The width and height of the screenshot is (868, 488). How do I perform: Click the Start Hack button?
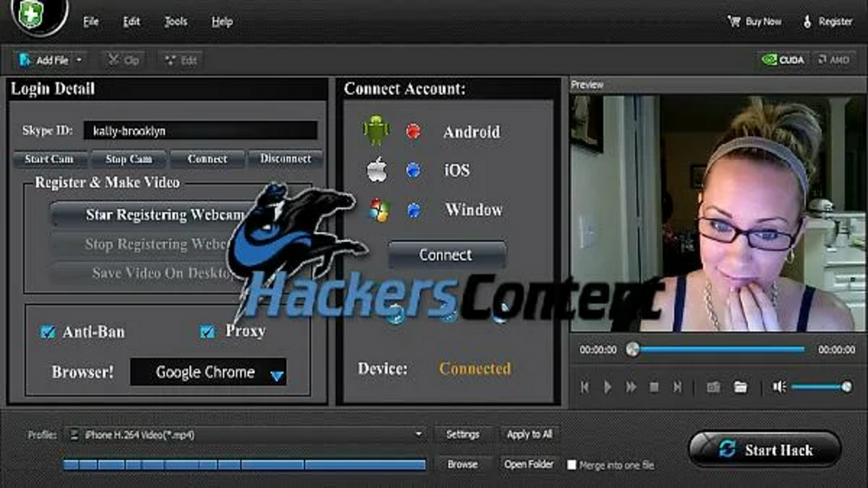coord(764,449)
